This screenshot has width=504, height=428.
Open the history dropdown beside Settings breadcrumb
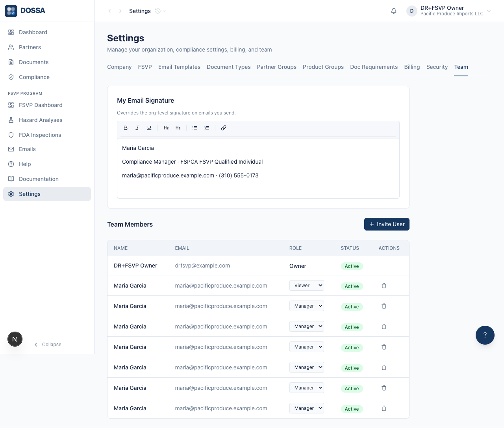pos(160,11)
